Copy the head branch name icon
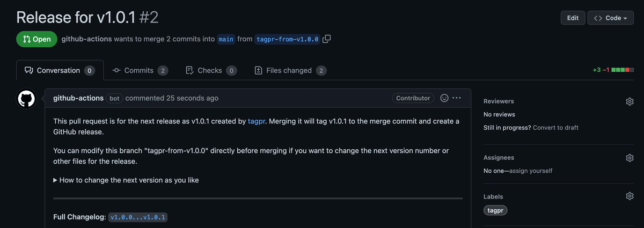This screenshot has height=228, width=644. 327,39
